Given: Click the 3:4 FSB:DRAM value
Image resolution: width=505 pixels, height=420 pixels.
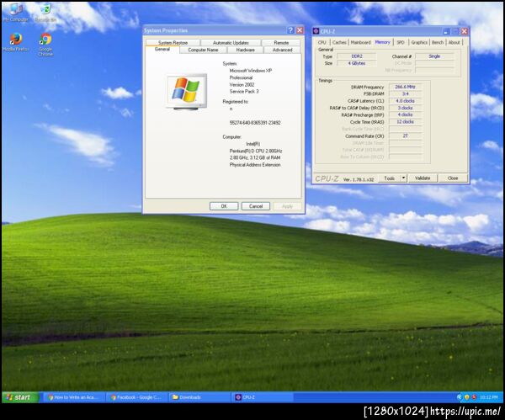Looking at the screenshot, I should click(x=405, y=93).
